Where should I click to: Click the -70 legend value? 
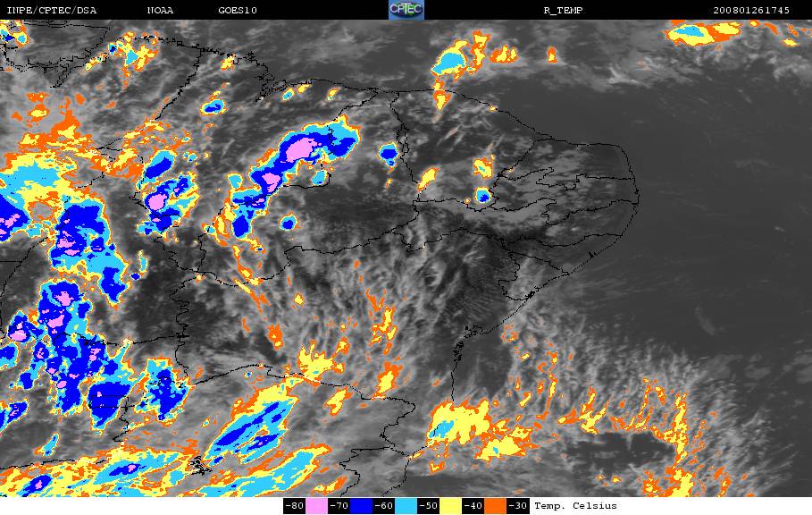(x=339, y=506)
